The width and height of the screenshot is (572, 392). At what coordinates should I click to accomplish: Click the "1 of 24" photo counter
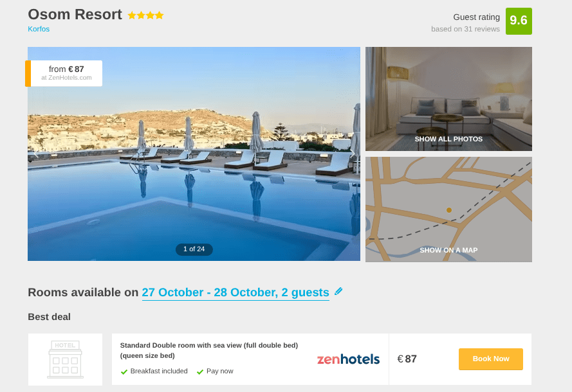coord(194,249)
